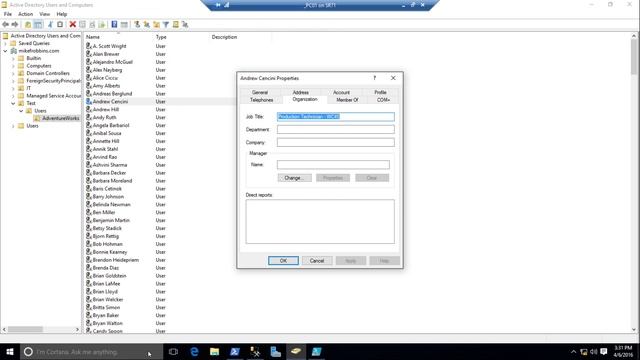Click the Company text field
The width and height of the screenshot is (640, 360).
336,142
